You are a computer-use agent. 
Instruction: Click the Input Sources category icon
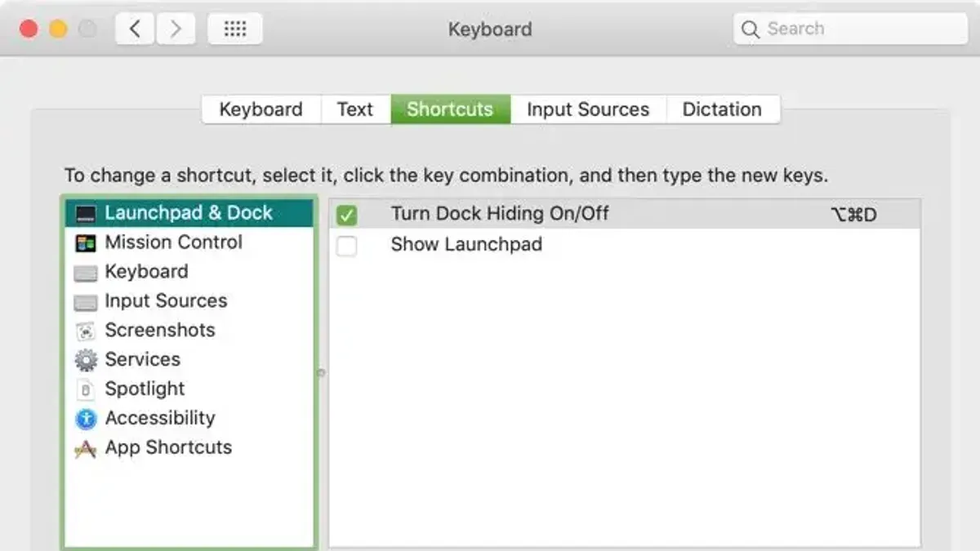[86, 302]
